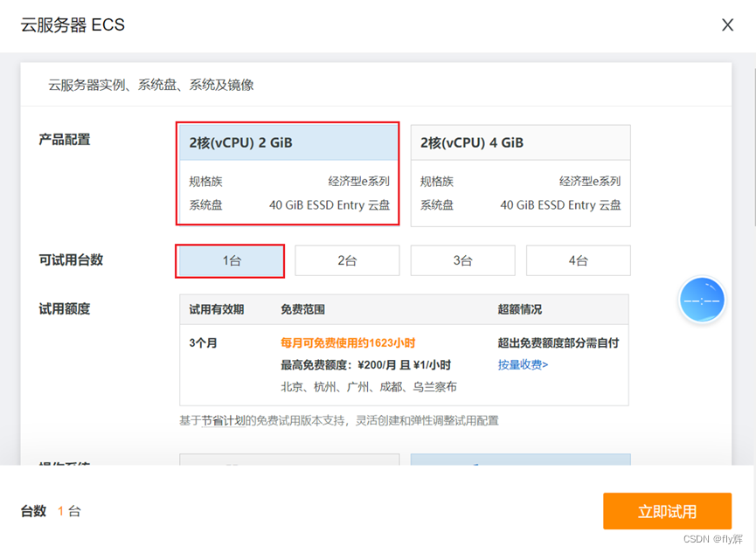This screenshot has width=756, height=553.
Task: Choose 4台 trial instance count
Action: (x=578, y=261)
